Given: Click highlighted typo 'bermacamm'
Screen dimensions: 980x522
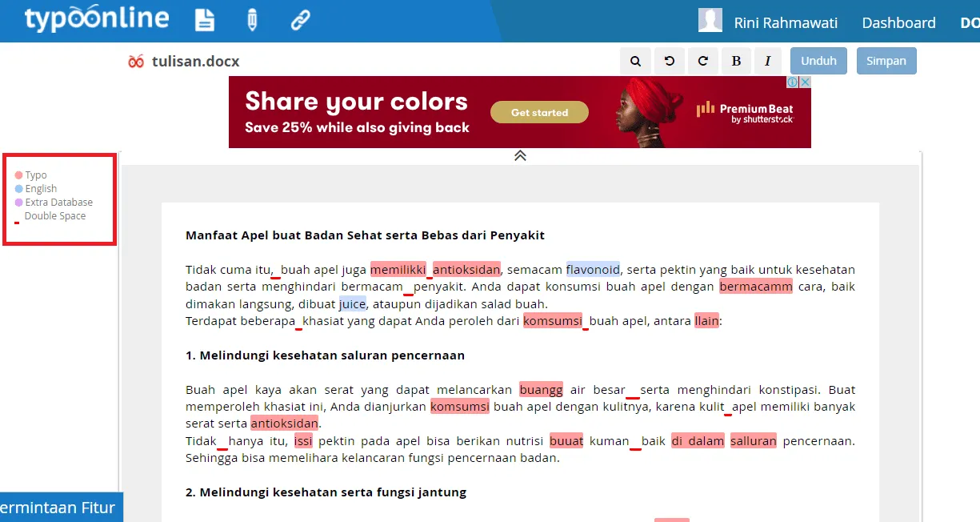Looking at the screenshot, I should pos(756,287).
